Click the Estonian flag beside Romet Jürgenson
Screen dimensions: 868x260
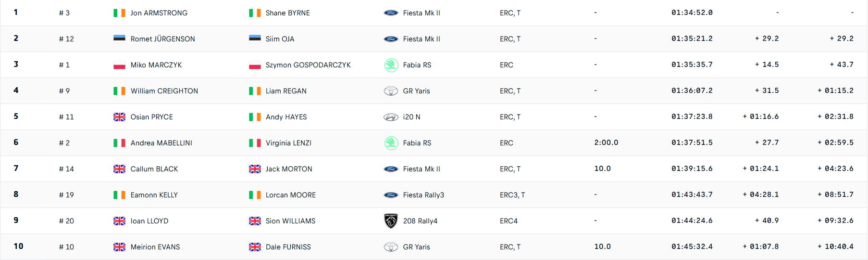click(x=119, y=39)
